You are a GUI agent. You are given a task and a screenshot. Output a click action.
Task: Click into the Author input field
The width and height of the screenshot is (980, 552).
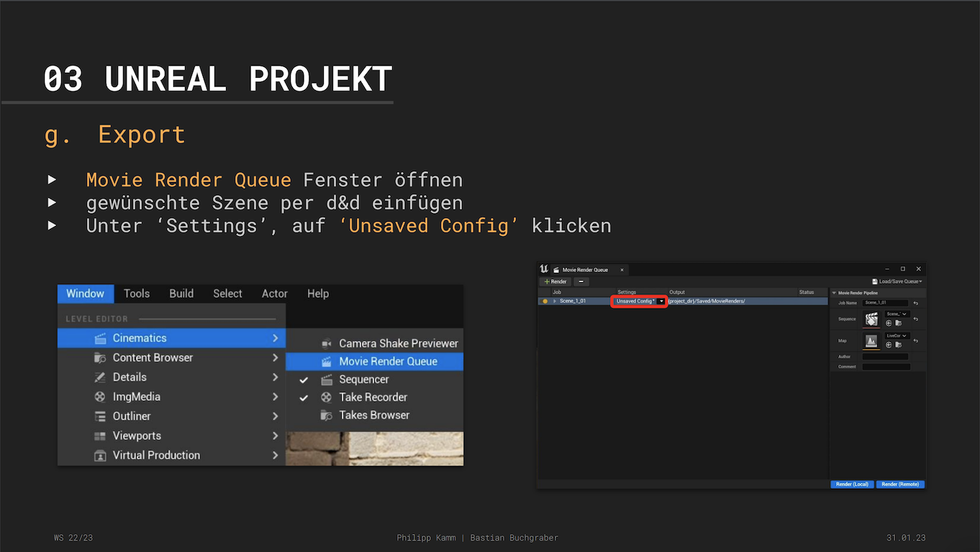tap(885, 356)
